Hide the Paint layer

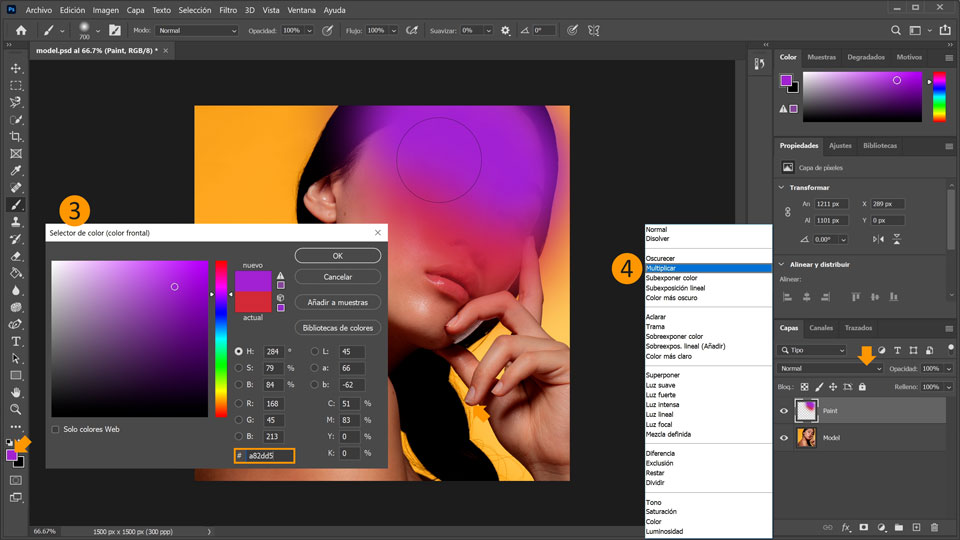[x=784, y=410]
